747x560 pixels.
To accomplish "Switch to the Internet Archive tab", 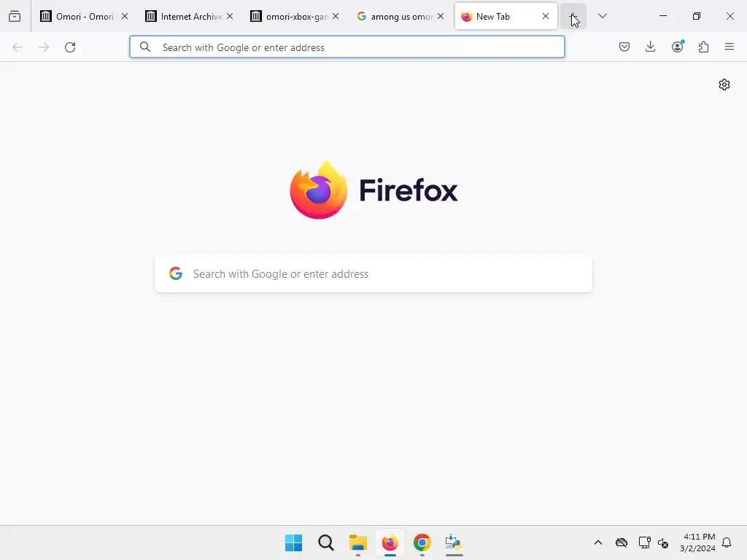I will 189,16.
